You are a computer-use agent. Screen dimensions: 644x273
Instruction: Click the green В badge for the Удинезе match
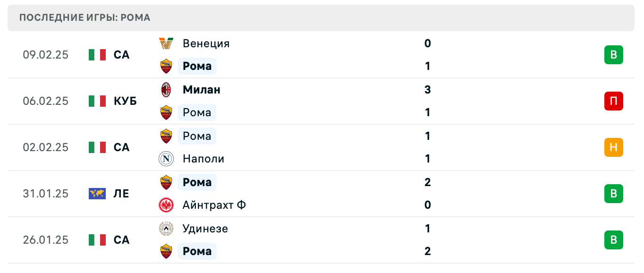pos(613,240)
